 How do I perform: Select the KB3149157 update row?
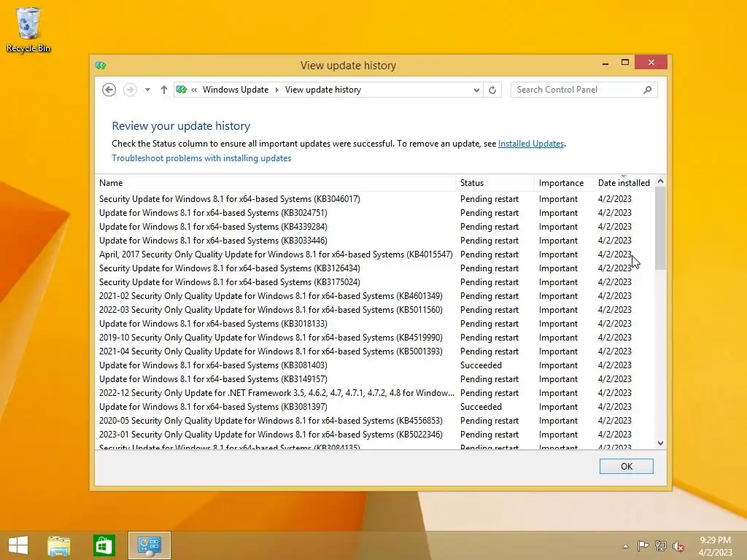coord(374,379)
